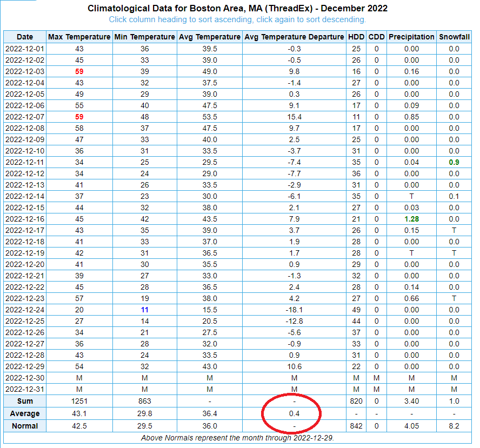The height and width of the screenshot is (448, 480).
Task: Click Normal HDD value 842
Action: coord(356,426)
